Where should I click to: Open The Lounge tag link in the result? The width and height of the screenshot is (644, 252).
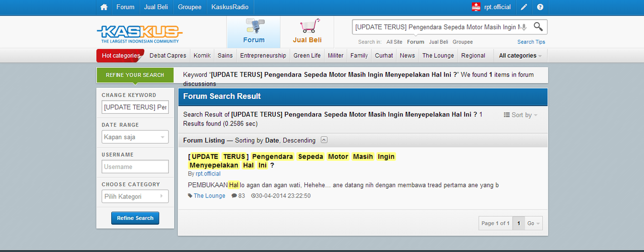click(x=209, y=196)
